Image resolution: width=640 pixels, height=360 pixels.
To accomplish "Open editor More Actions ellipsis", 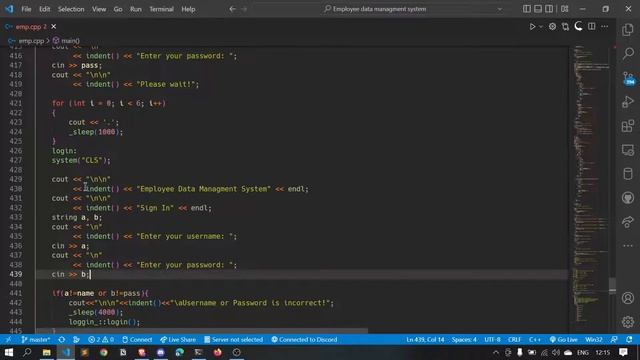I will 604,27.
